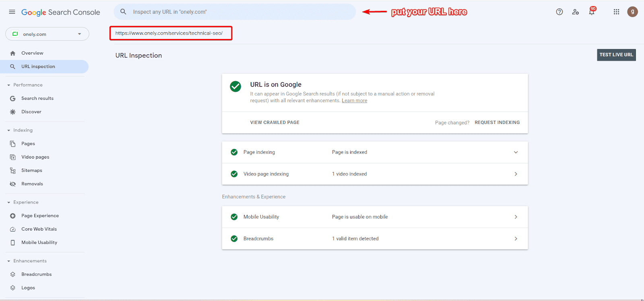Click the Search results Google icon
This screenshot has height=301, width=644.
click(13, 98)
